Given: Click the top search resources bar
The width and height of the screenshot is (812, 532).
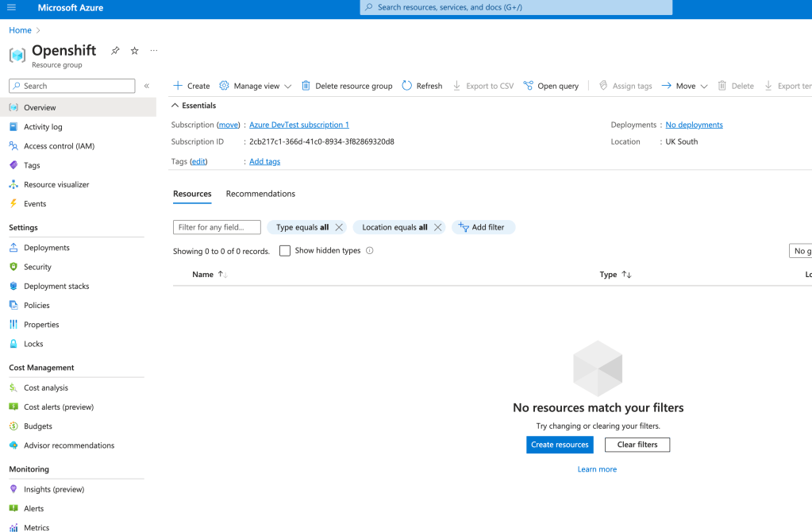Looking at the screenshot, I should (516, 7).
